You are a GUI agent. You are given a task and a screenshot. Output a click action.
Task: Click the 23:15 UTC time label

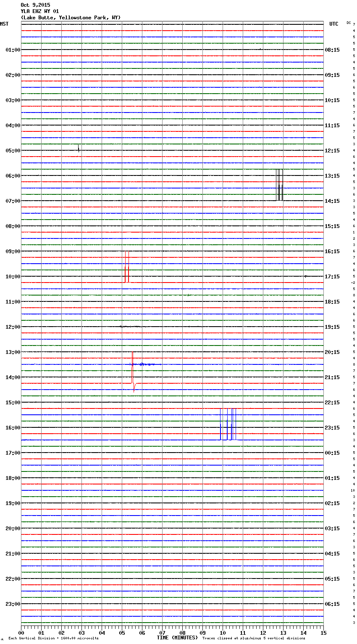[x=332, y=428]
